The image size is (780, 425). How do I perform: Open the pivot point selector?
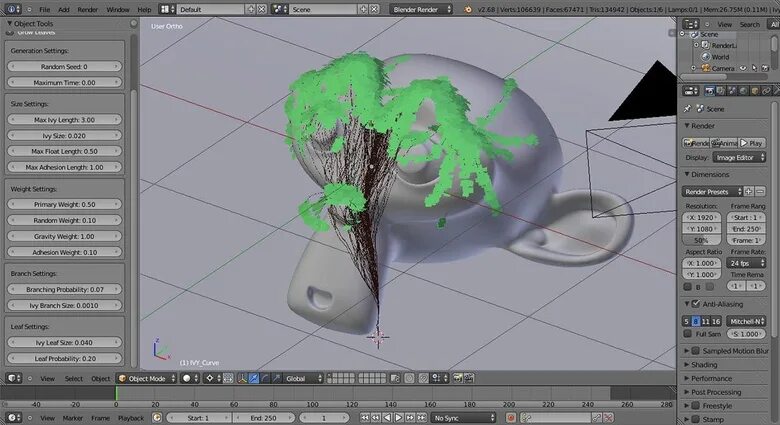click(x=213, y=378)
